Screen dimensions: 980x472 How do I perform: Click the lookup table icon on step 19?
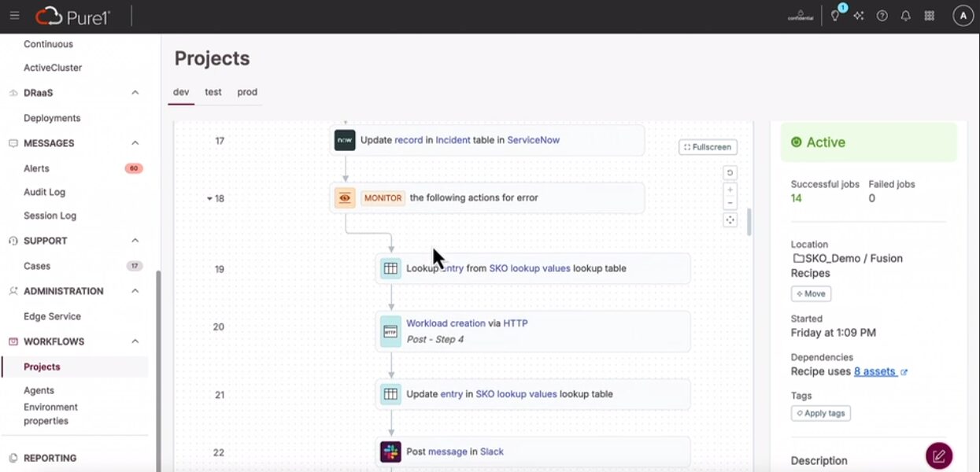(x=390, y=268)
